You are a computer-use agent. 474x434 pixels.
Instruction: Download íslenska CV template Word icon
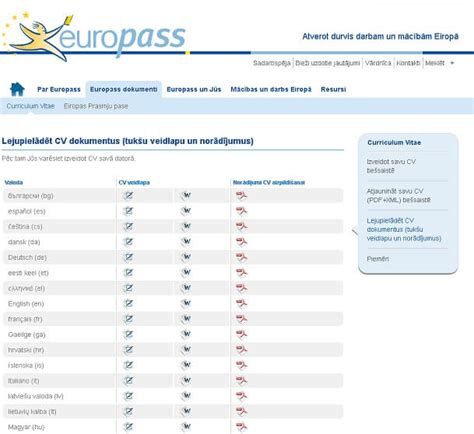click(186, 365)
